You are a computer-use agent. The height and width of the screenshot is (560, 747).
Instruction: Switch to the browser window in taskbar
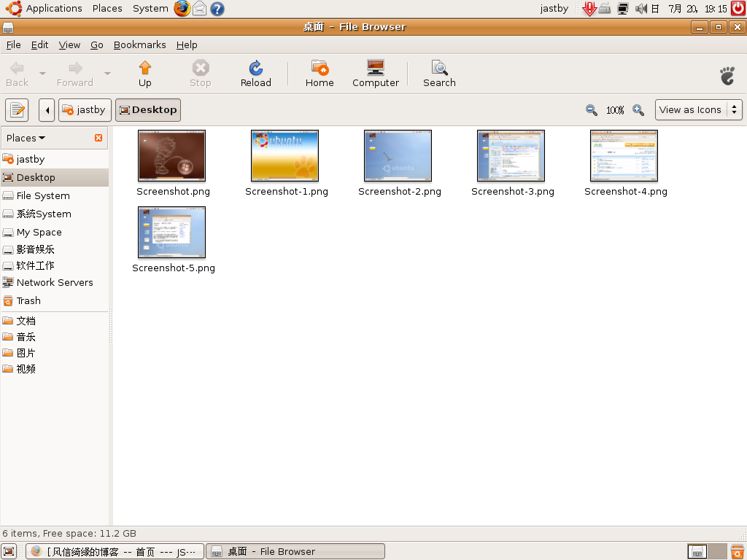(x=115, y=551)
